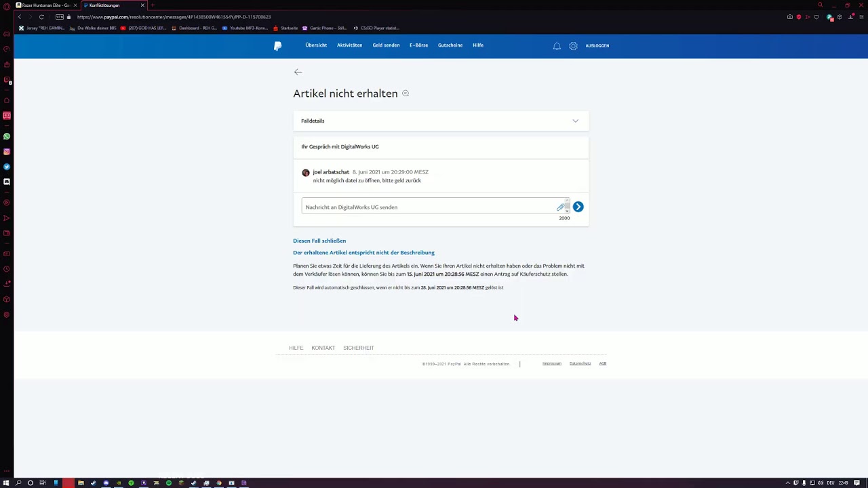This screenshot has height=488, width=868.
Task: Click the browser search magnifier in title bar
Action: pyautogui.click(x=820, y=5)
